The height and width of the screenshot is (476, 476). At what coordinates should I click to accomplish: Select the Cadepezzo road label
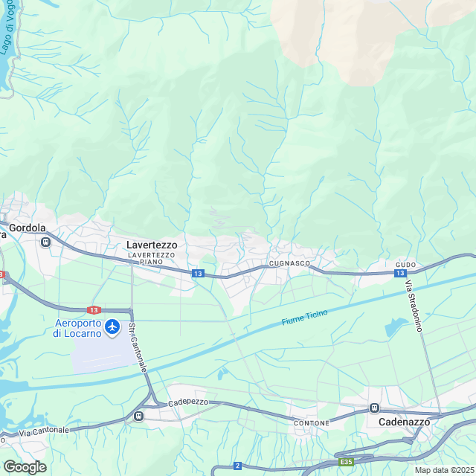click(188, 402)
